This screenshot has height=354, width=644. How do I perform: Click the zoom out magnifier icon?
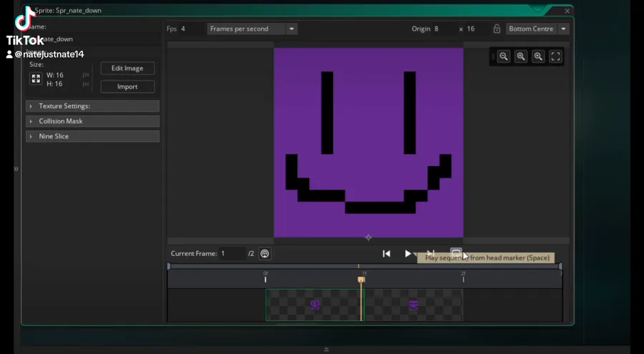504,56
